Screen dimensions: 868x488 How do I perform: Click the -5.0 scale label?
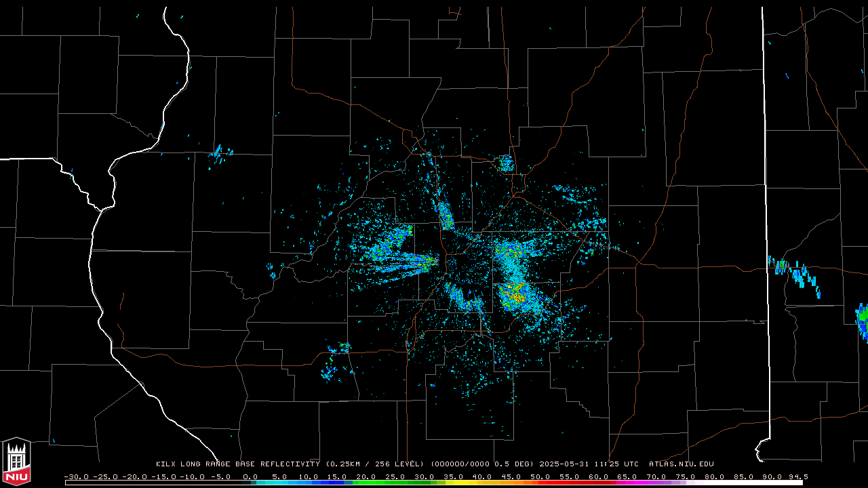click(221, 477)
